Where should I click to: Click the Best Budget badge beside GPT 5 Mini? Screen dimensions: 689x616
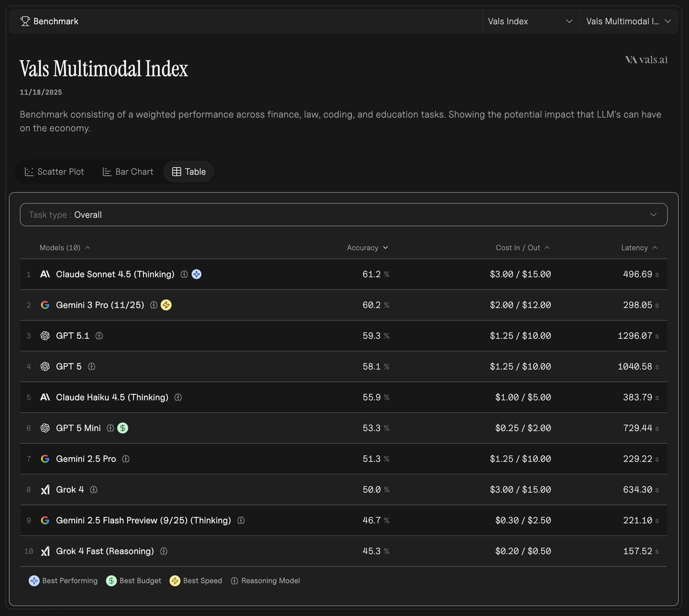pos(122,428)
